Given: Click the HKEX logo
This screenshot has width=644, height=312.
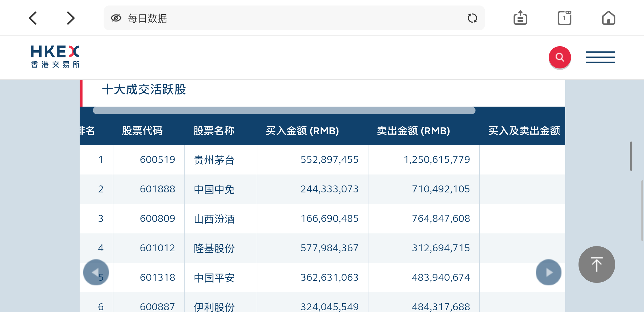Looking at the screenshot, I should click(55, 57).
